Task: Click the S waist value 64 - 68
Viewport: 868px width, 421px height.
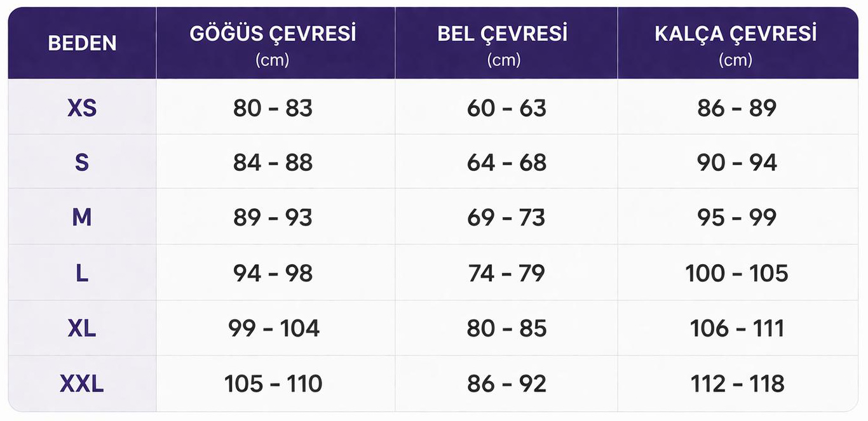Action: 506,163
